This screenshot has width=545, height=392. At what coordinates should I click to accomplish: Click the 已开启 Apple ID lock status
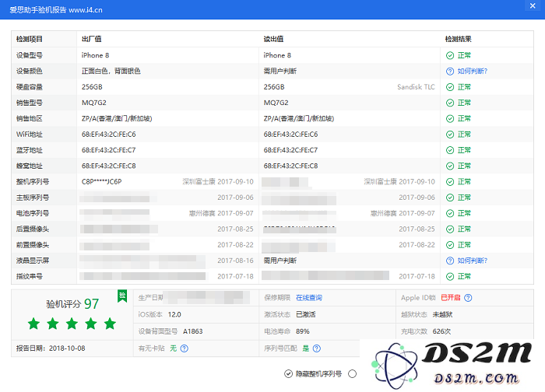click(451, 298)
